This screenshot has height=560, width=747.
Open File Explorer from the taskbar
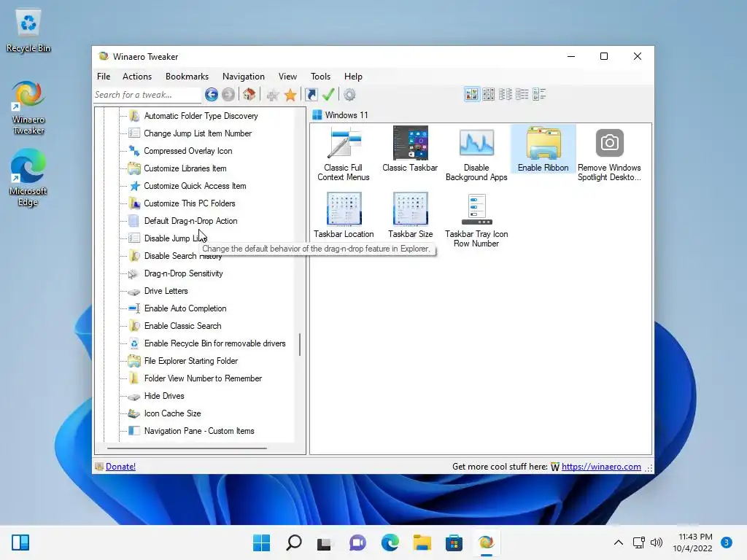(x=422, y=542)
